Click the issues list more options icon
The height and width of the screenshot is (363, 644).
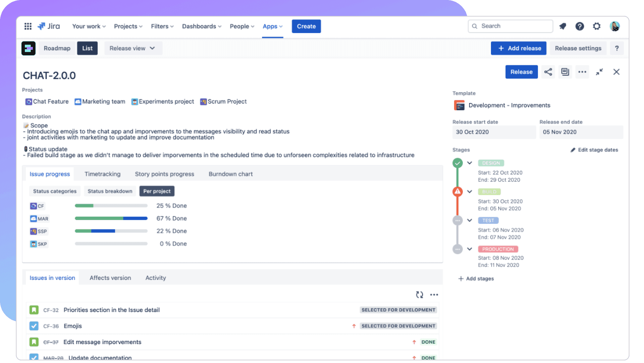pyautogui.click(x=433, y=295)
